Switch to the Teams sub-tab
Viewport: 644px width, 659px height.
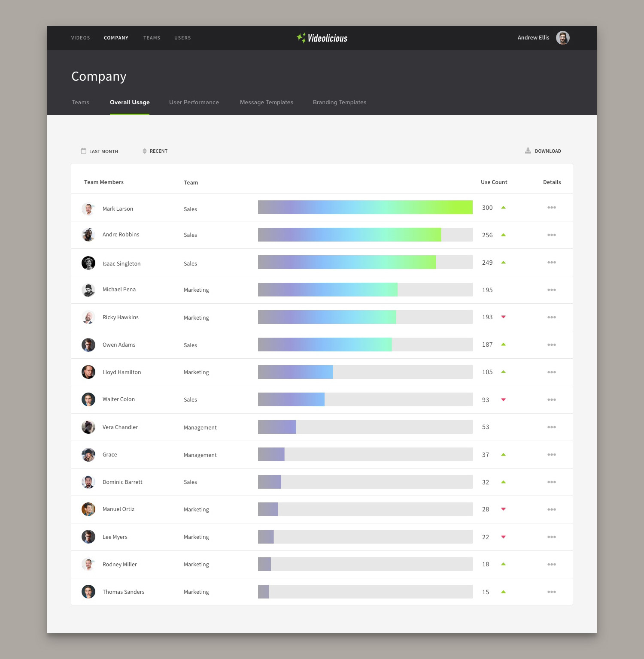(x=80, y=102)
